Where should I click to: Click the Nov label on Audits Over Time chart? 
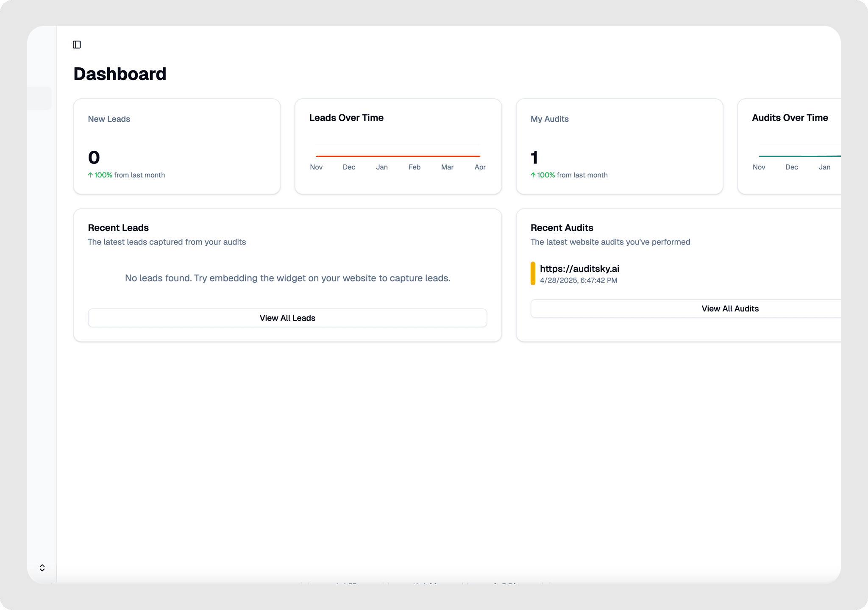point(759,167)
